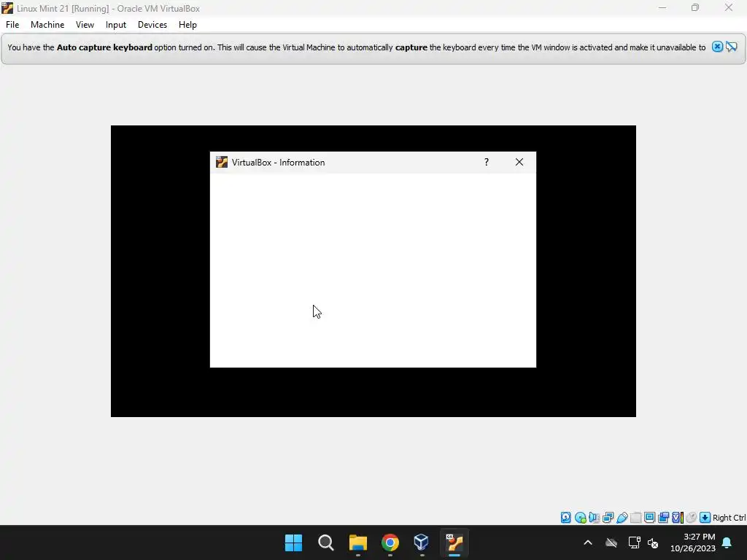Open the View menu
Image resolution: width=747 pixels, height=560 pixels.
(85, 25)
